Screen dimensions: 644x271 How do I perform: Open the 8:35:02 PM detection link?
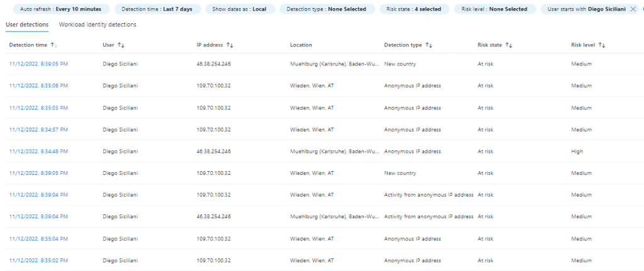tap(38, 260)
